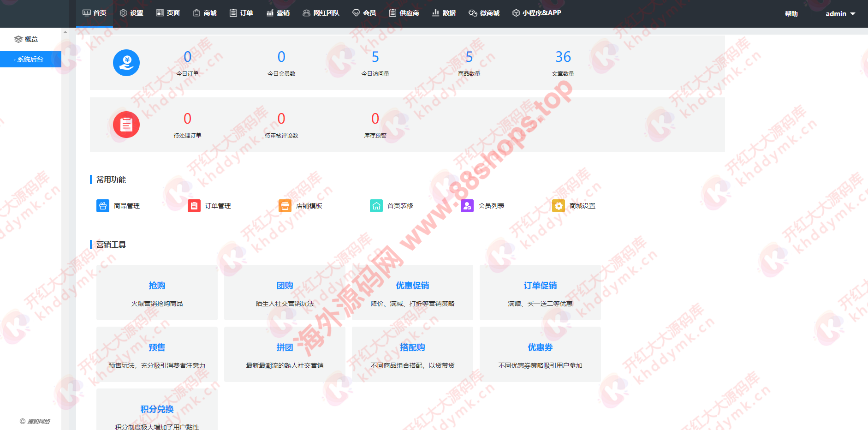868x430 pixels.
Task: Expand the admin account dropdown
Action: click(x=840, y=14)
